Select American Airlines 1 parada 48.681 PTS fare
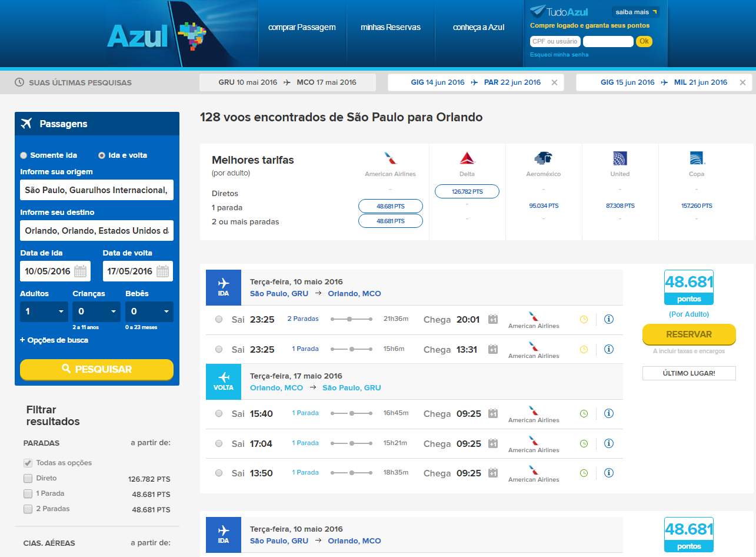The image size is (756, 557). 391,206
